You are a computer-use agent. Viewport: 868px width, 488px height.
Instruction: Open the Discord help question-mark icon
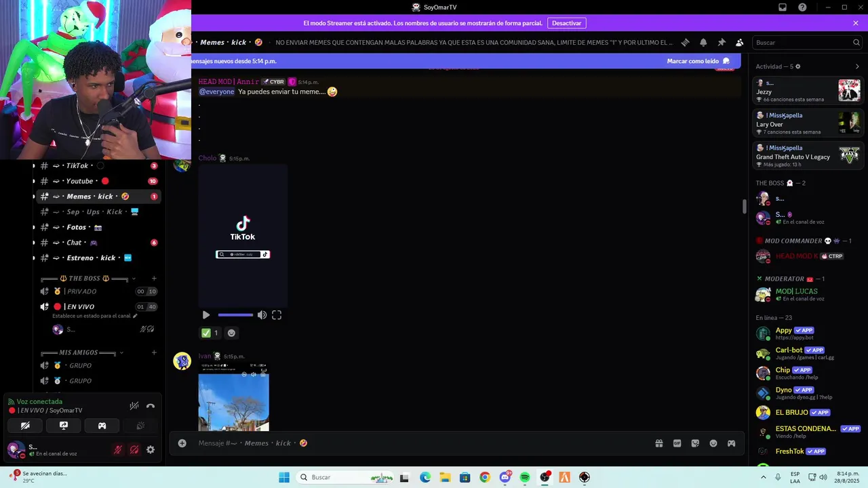coord(802,7)
